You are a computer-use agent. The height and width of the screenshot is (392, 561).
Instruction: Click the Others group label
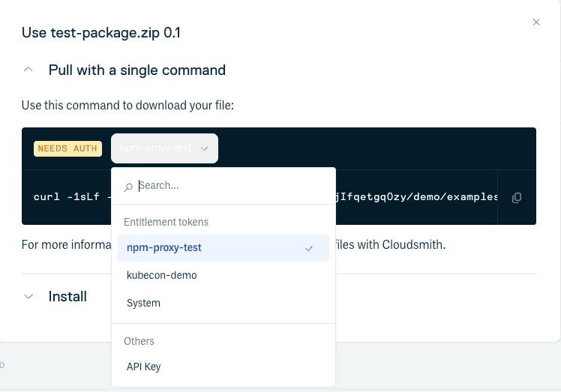pos(139,341)
